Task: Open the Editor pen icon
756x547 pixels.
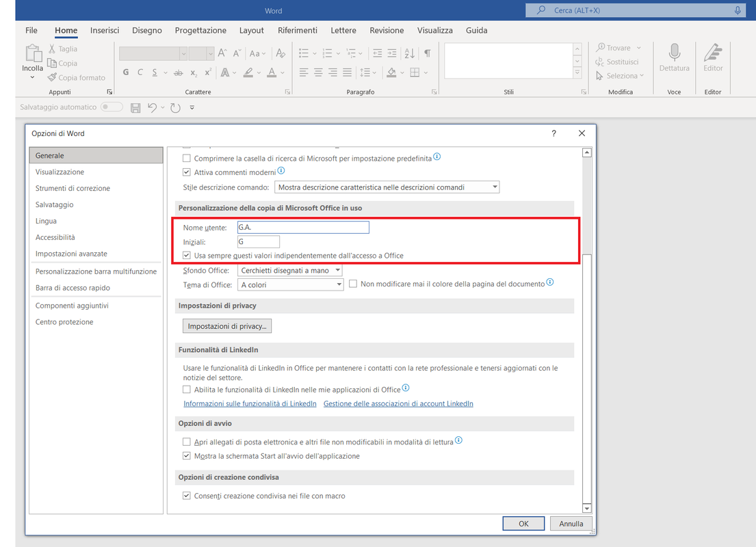Action: click(x=713, y=52)
